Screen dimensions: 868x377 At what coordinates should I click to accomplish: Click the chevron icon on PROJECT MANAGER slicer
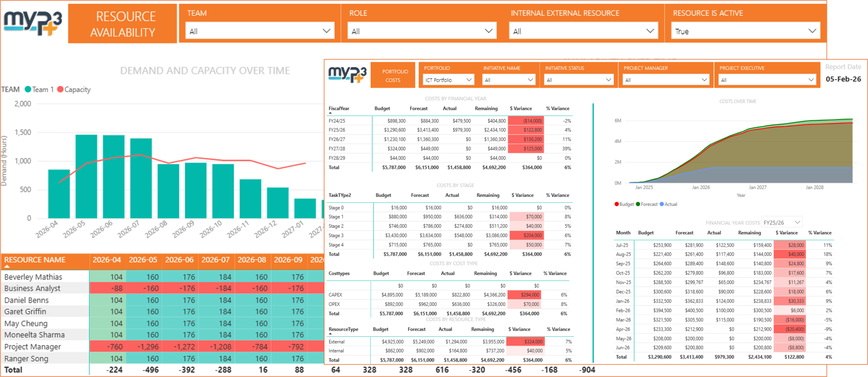pos(704,80)
